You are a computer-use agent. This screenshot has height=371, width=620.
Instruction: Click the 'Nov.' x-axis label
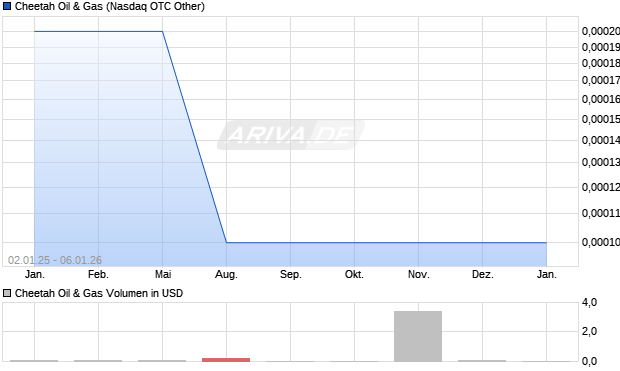(x=419, y=274)
